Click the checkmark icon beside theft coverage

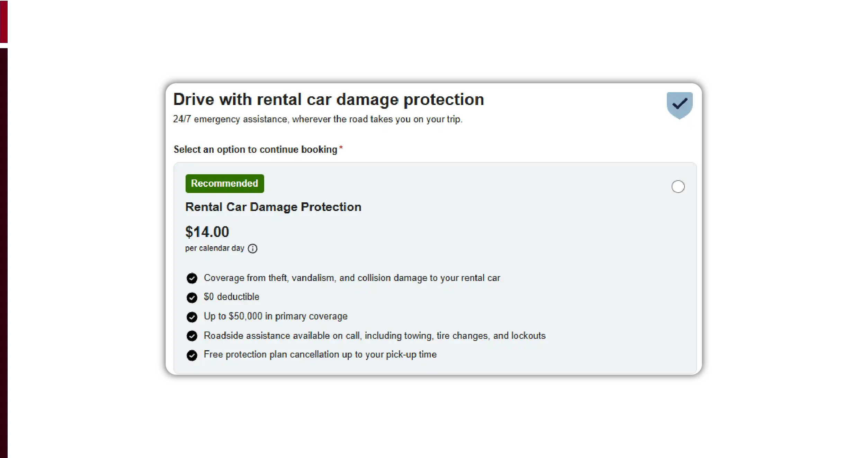(192, 278)
